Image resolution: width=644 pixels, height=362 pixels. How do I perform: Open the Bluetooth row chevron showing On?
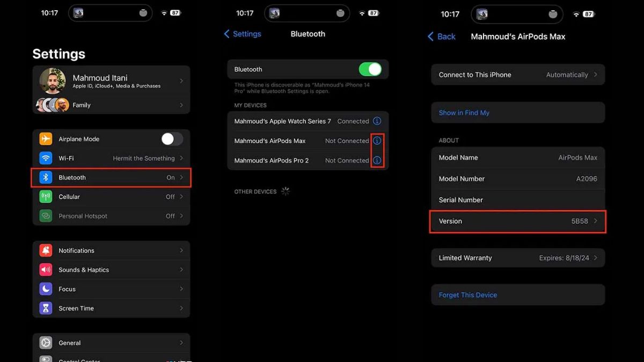pyautogui.click(x=181, y=178)
